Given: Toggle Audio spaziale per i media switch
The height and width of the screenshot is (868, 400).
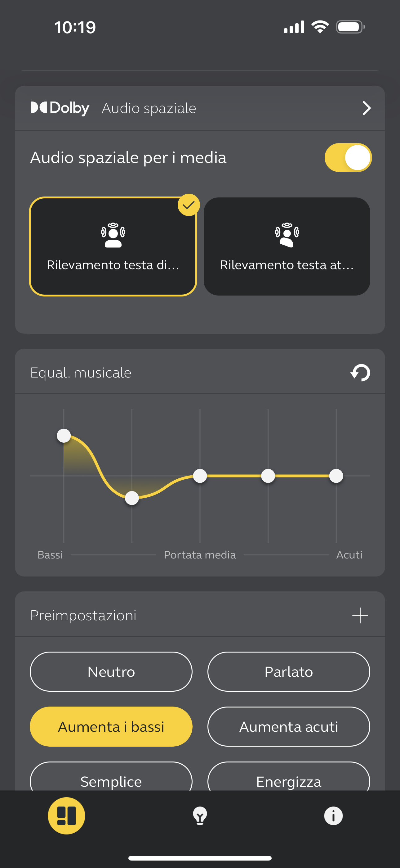Looking at the screenshot, I should pos(348,157).
